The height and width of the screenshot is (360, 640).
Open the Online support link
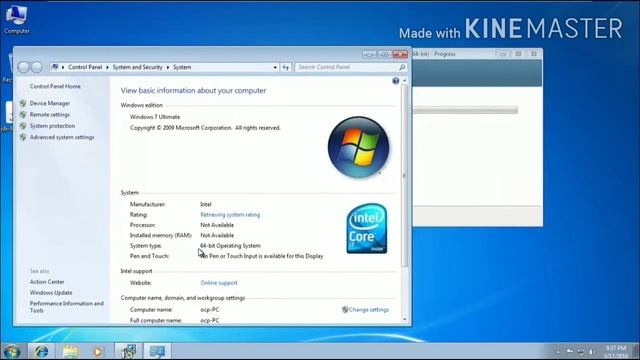[x=219, y=283]
